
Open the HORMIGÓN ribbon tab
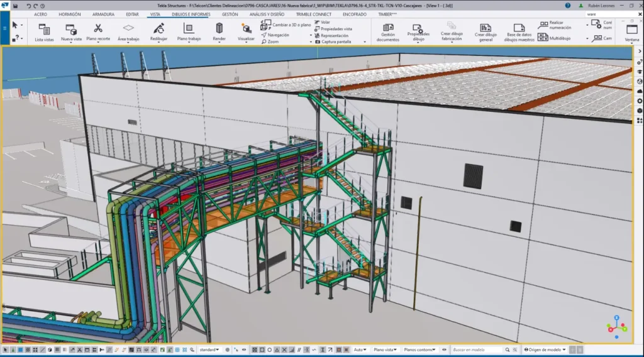(x=69, y=14)
